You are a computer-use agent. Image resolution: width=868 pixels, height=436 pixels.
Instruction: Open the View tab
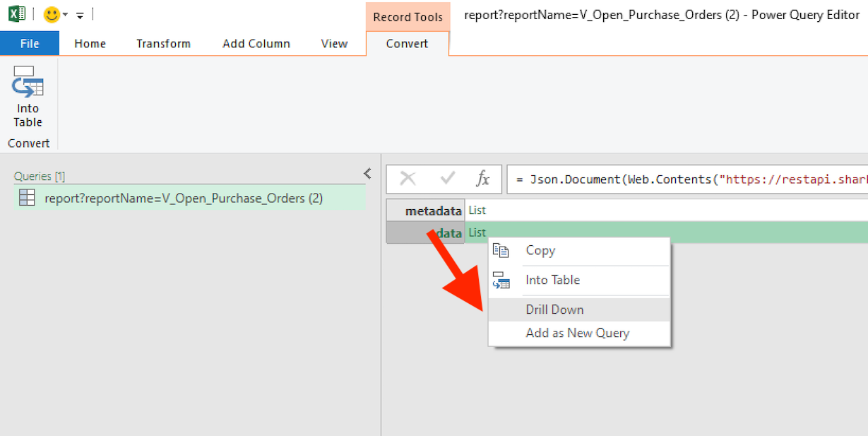pos(334,44)
